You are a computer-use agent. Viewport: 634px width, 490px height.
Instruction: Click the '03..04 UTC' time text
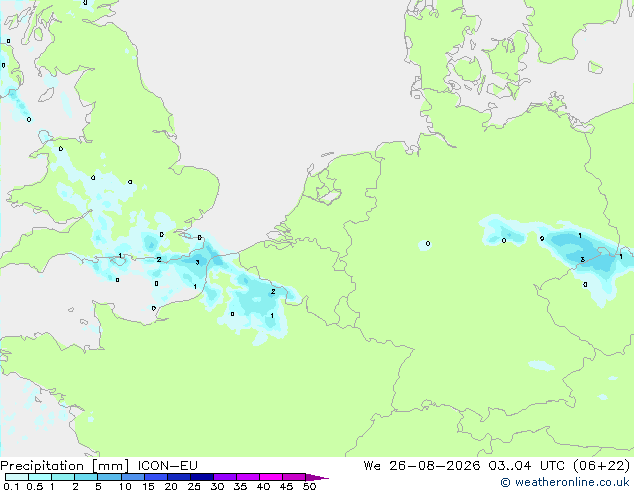pos(527,466)
